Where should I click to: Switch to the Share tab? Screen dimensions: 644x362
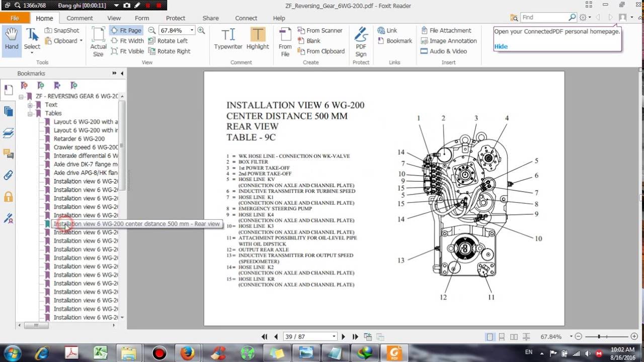(x=210, y=18)
